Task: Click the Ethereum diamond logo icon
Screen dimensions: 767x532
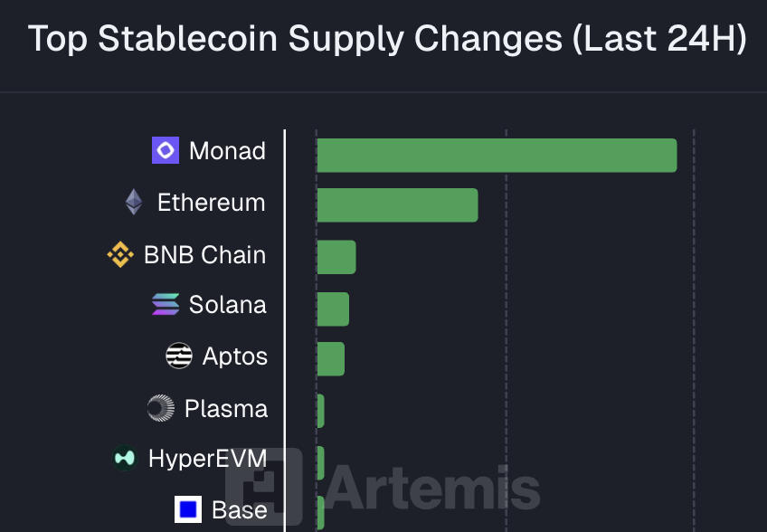Action: 134,202
